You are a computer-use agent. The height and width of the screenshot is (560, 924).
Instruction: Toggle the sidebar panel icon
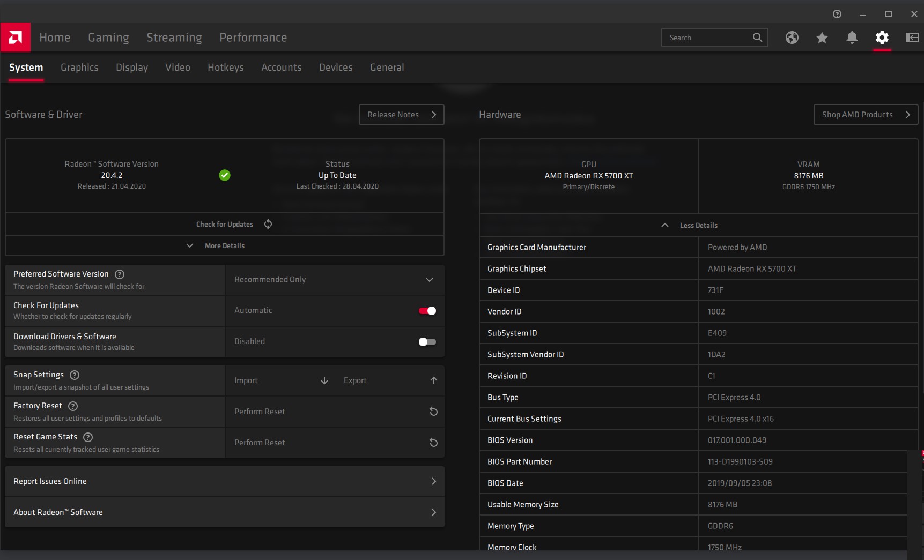point(912,38)
